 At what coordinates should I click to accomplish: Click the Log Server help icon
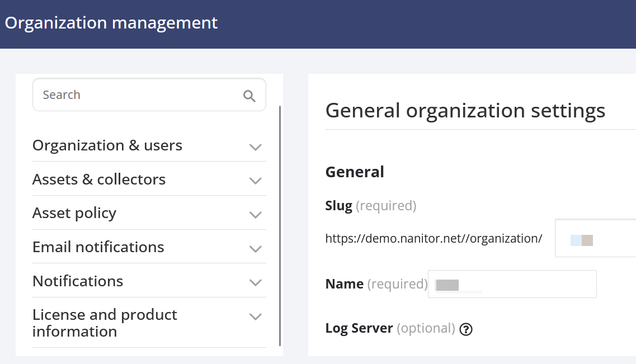466,329
